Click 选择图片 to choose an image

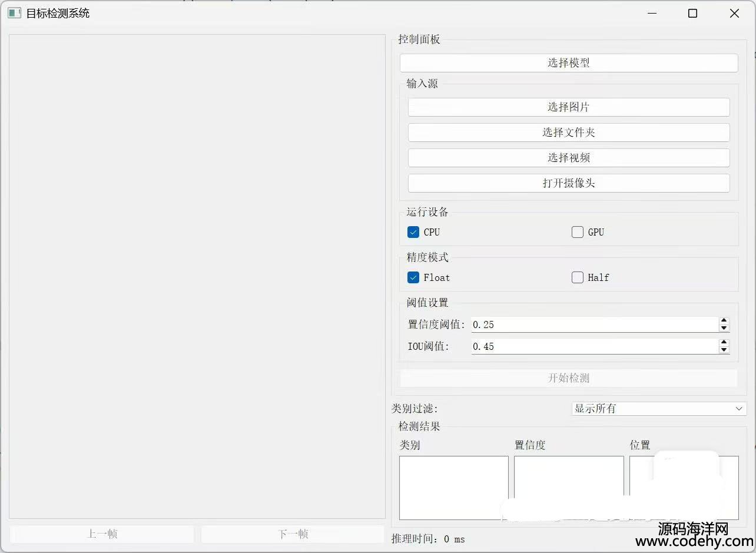pyautogui.click(x=568, y=107)
